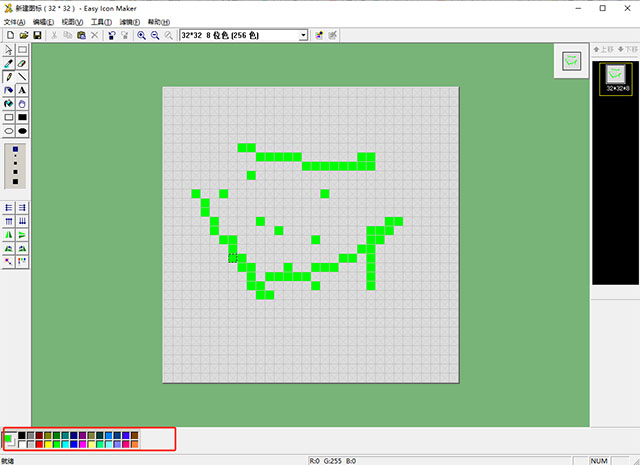Open the 工具 menu
640x465 pixels.
tap(101, 22)
